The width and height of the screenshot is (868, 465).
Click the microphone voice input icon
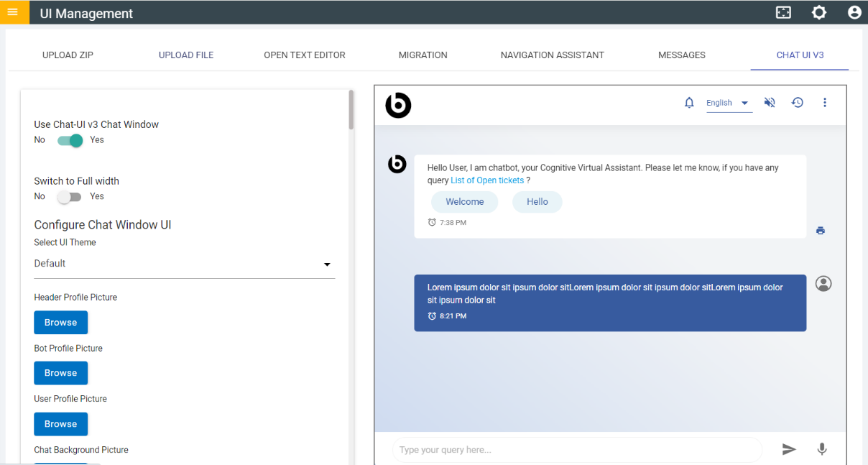822,449
